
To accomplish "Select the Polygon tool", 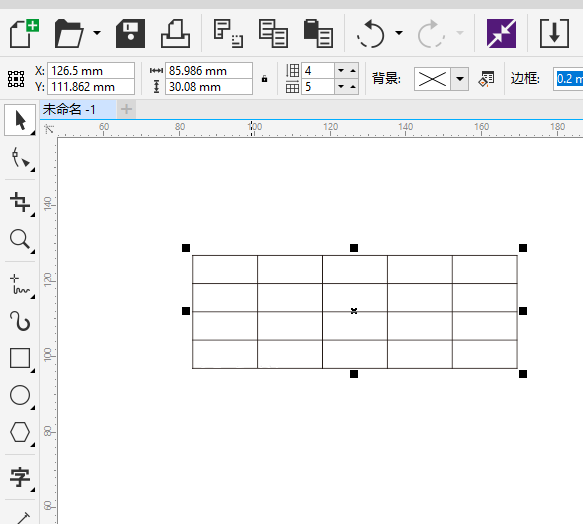I will [20, 432].
